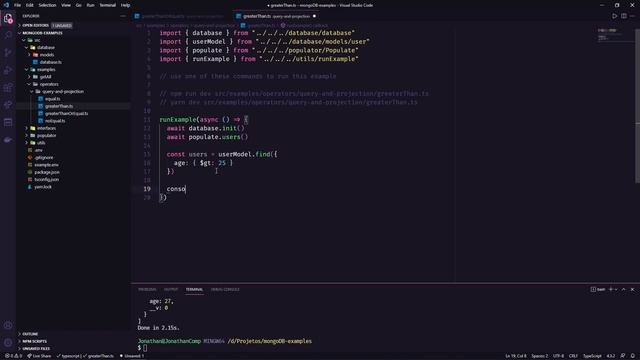Open the Explorer view in activity bar
This screenshot has height=360, width=640.
click(x=8, y=18)
